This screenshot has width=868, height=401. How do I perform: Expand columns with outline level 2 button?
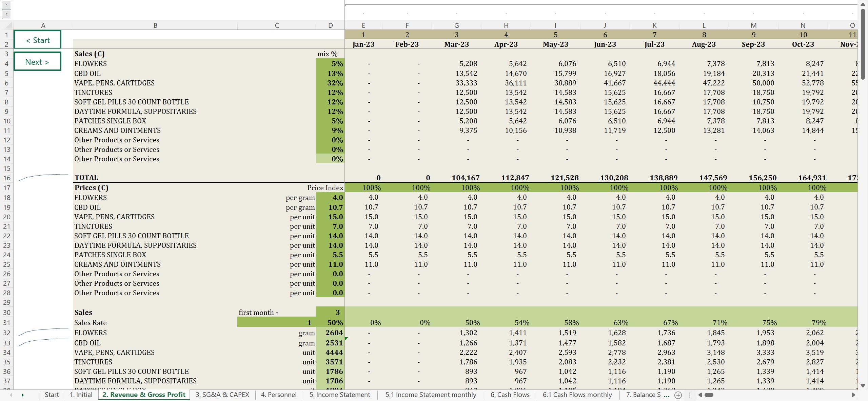(6, 14)
